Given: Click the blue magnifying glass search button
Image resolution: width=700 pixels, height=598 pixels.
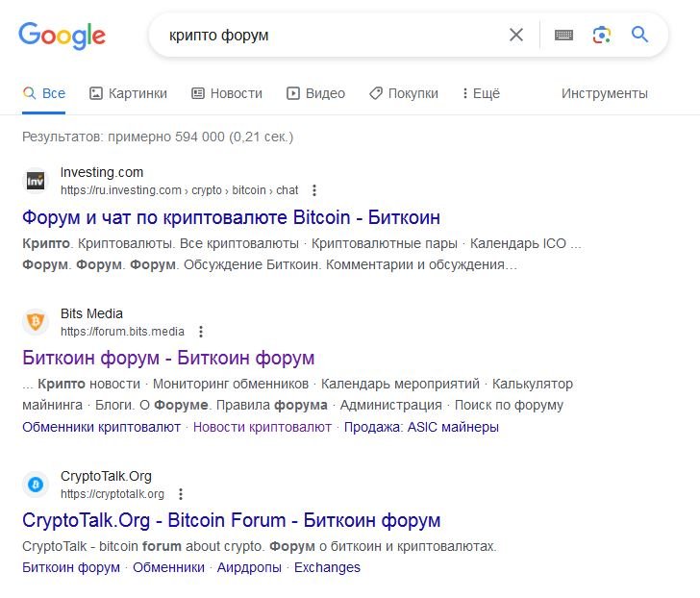Looking at the screenshot, I should click(639, 35).
